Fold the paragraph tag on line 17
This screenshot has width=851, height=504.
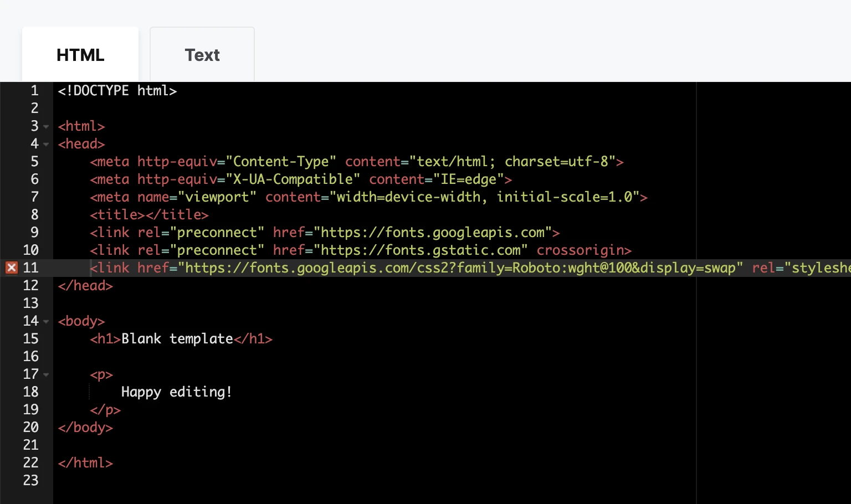[x=46, y=375]
